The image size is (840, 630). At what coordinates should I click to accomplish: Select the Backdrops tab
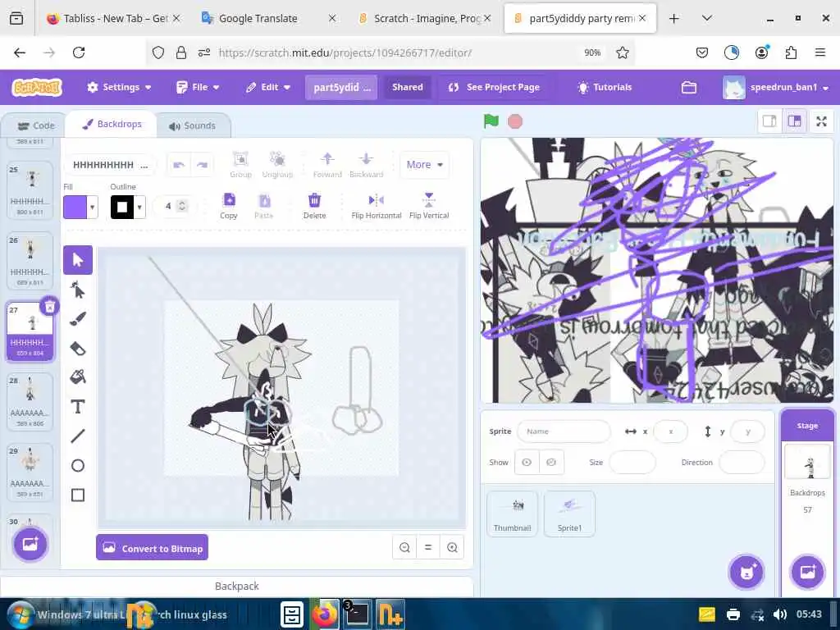[112, 125]
